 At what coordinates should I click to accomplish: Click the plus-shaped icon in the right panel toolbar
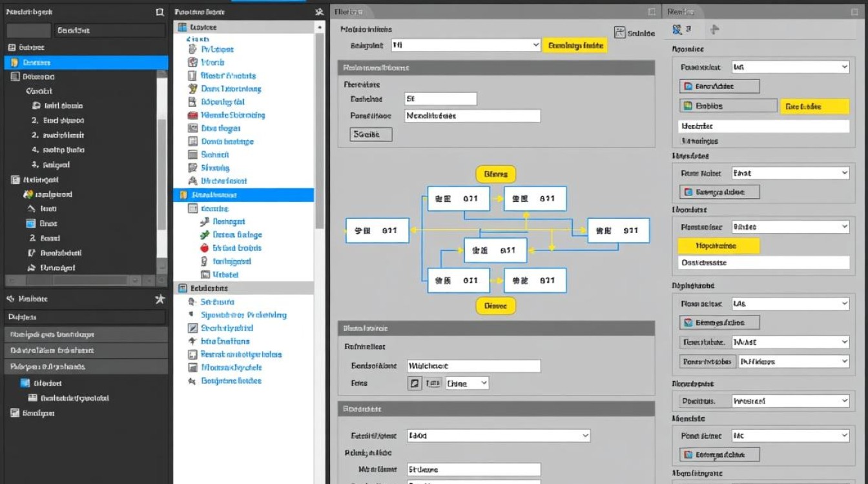click(x=714, y=30)
